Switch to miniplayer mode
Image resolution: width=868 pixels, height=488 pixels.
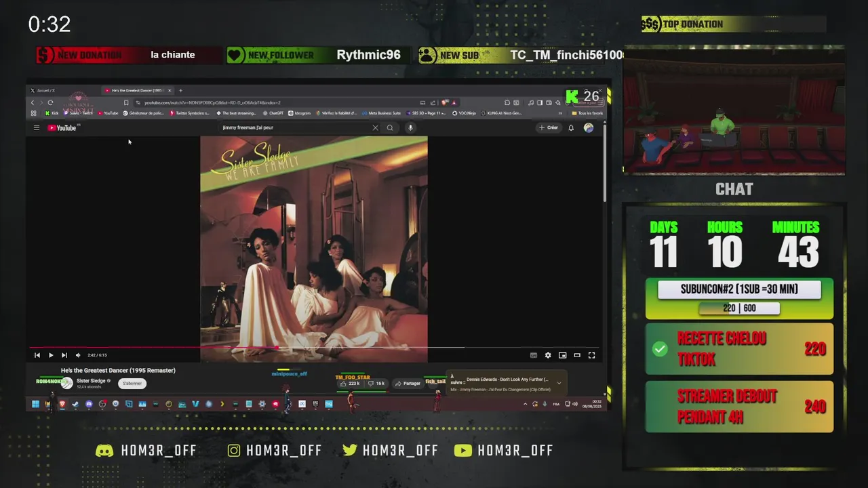point(562,355)
